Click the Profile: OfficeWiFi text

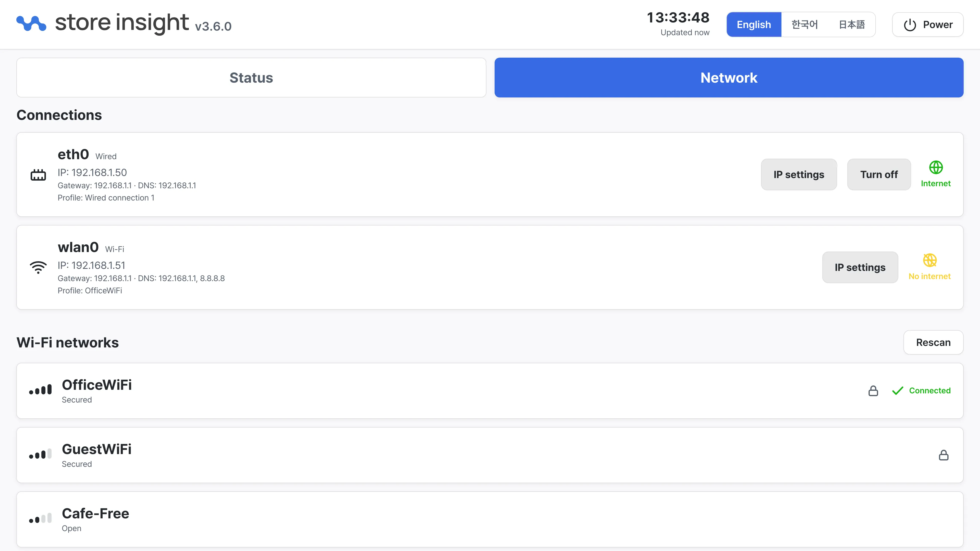point(90,291)
